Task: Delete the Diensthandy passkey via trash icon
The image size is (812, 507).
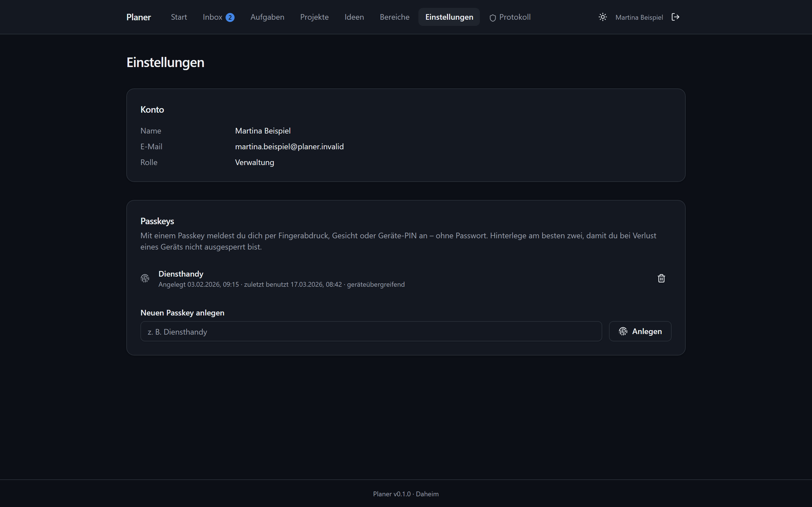Action: point(661,278)
